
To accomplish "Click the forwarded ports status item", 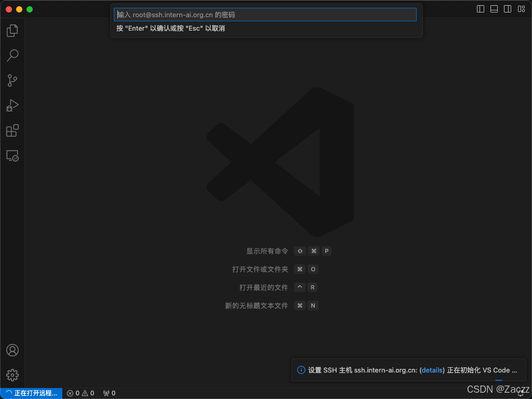I will pos(109,393).
